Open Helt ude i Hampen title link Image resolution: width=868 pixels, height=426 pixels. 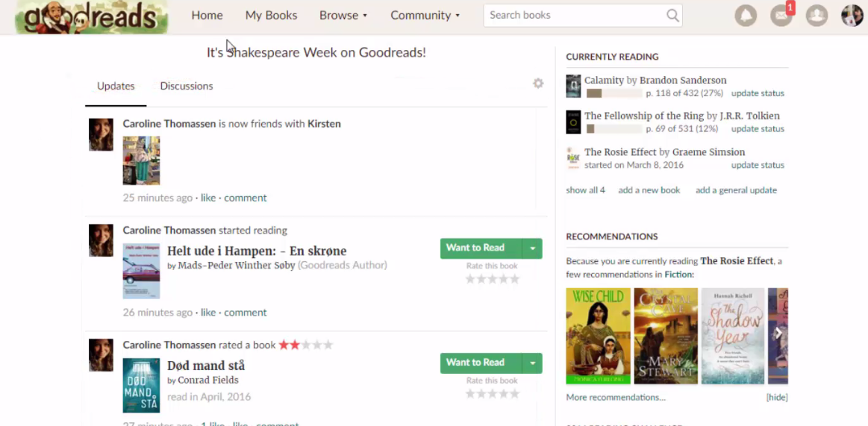tap(257, 251)
